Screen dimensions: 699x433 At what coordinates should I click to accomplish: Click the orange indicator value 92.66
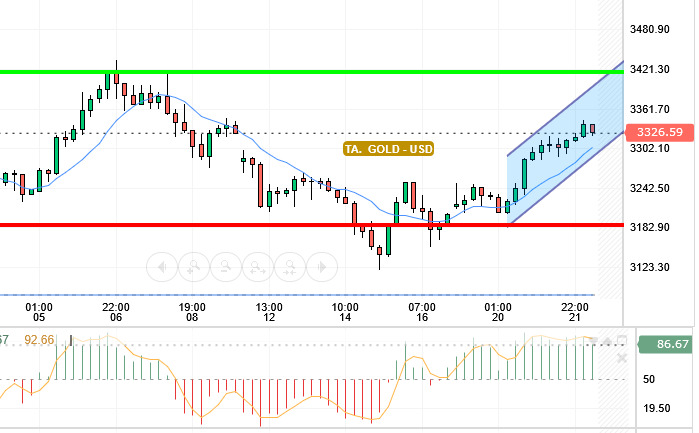tap(39, 340)
